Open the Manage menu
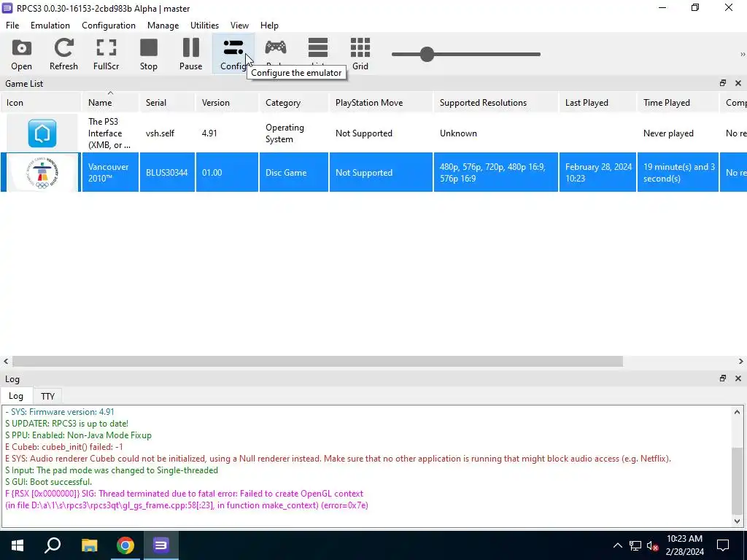Viewport: 747px width, 560px height. [x=163, y=26]
